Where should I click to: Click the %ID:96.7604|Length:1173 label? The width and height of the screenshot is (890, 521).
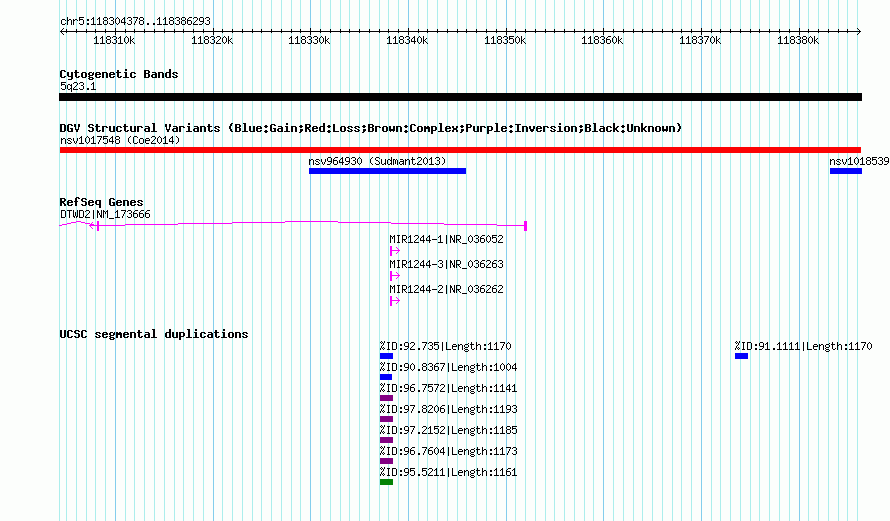tap(448, 451)
